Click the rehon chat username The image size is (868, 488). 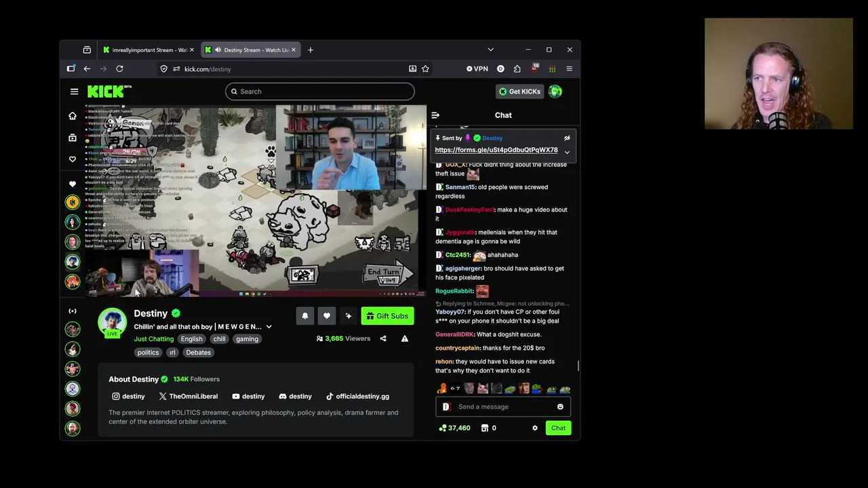(x=443, y=362)
